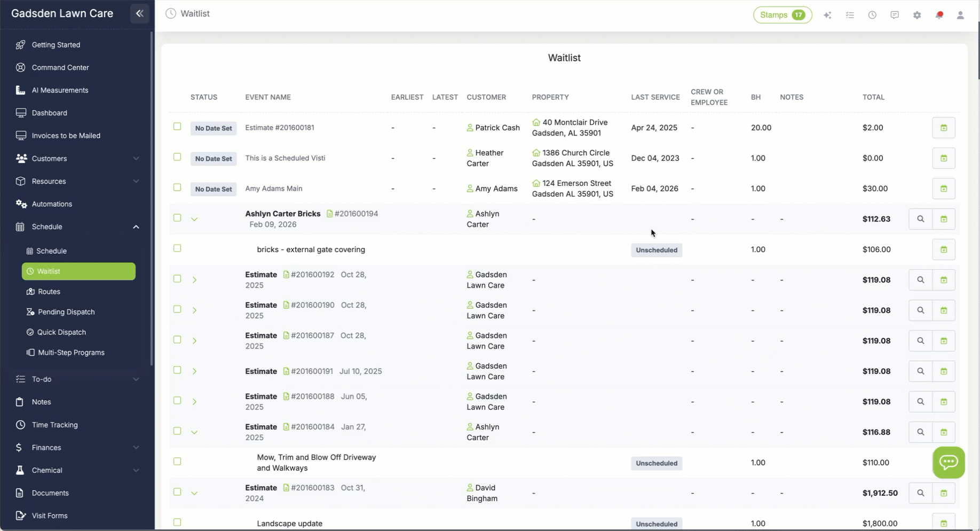Expand Estimate #201600191 row details
Screen dimensions: 980x531
point(195,371)
